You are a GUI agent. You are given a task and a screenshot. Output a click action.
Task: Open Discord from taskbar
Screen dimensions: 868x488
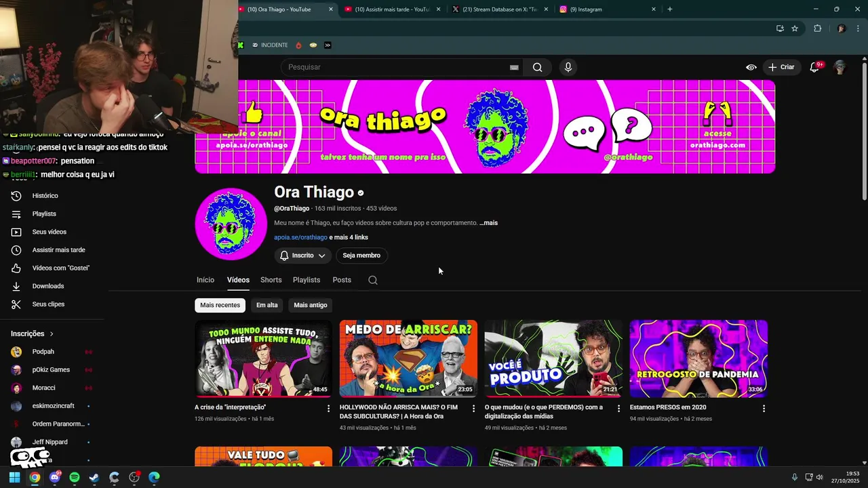(x=54, y=477)
